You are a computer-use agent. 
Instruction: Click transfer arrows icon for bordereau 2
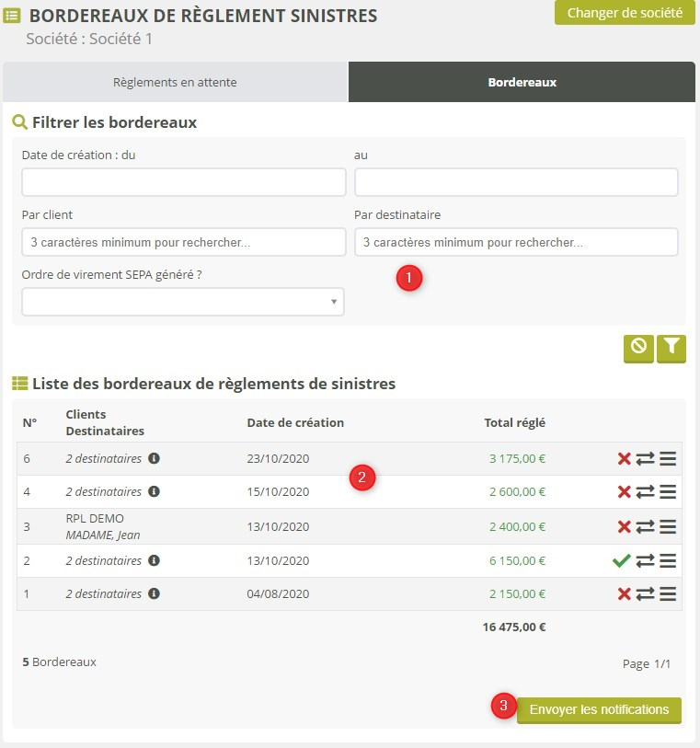click(645, 560)
